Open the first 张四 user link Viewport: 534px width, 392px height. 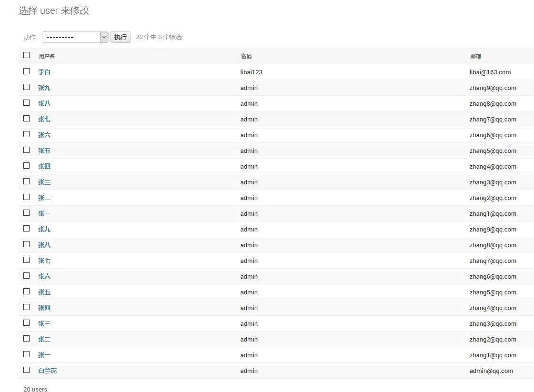(x=44, y=166)
